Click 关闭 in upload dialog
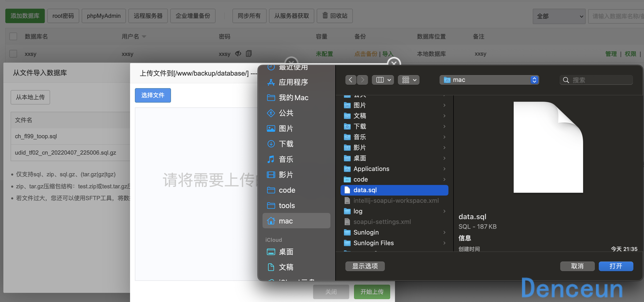 [x=331, y=292]
